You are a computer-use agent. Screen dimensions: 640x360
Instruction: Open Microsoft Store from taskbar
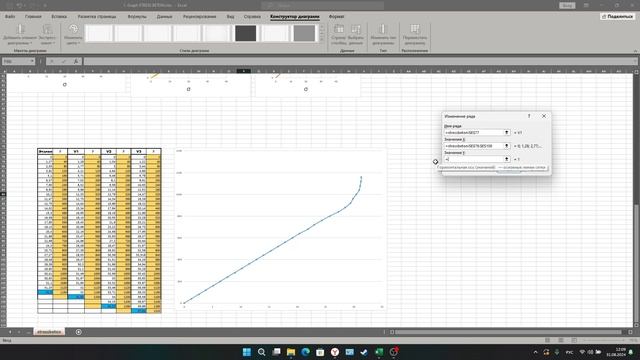click(320, 352)
